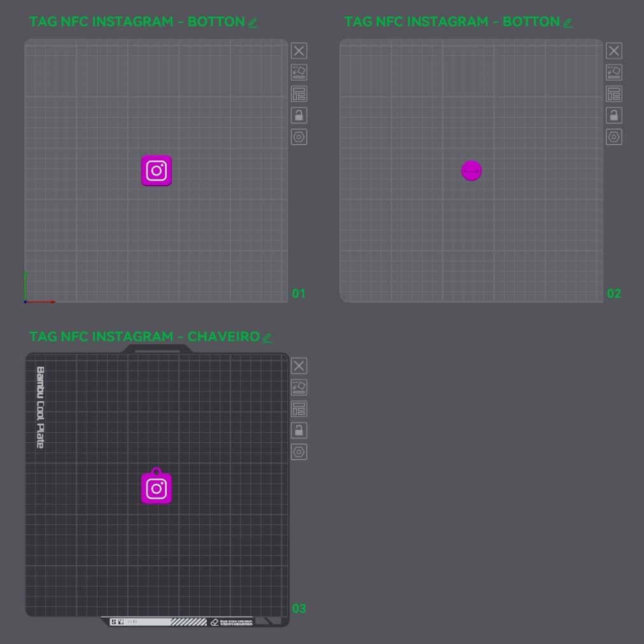Click plate 01 title TAG NFC INSTAGRAM - BOTTON

137,22
